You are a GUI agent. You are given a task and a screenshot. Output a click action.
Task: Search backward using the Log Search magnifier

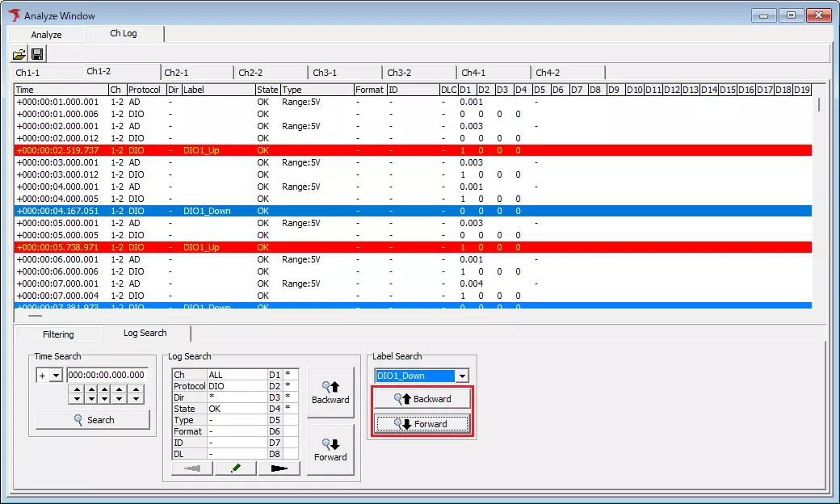pos(330,392)
